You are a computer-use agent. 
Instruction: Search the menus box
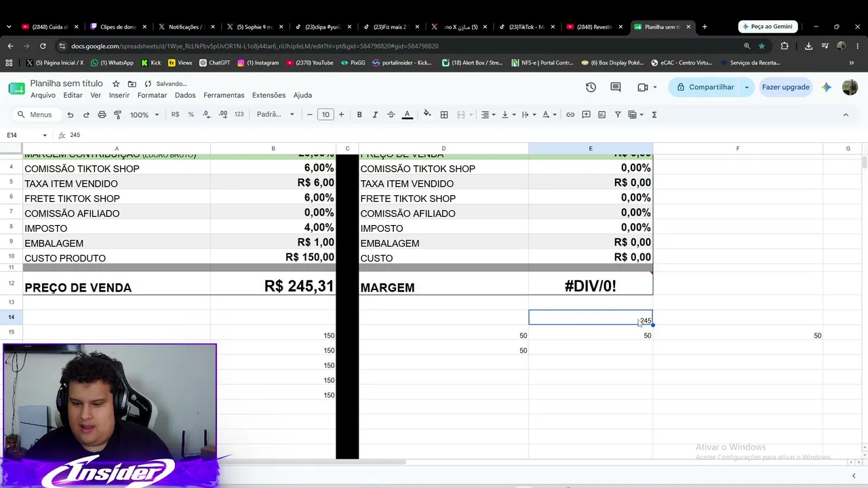point(35,115)
